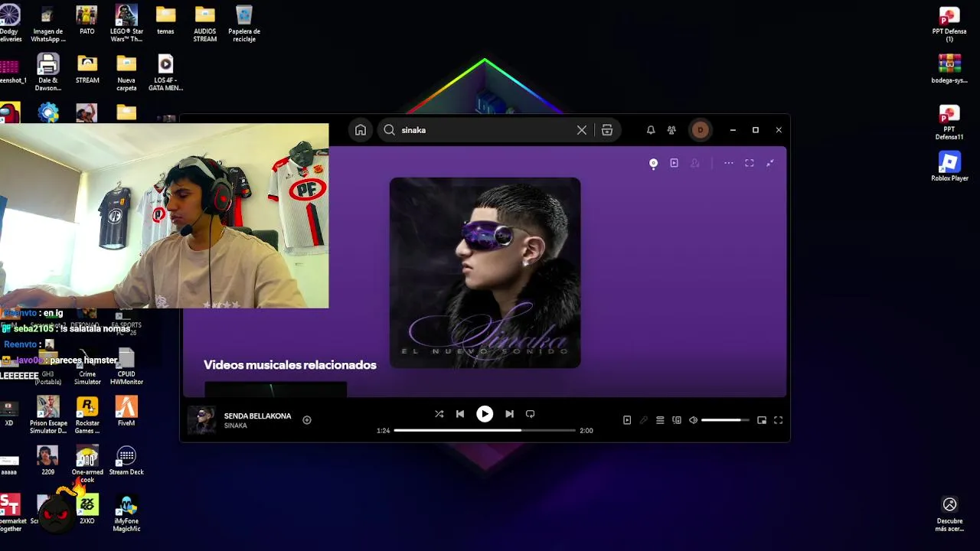Open Prison Escape Simulator desktop shortcut
The image size is (980, 551).
click(x=47, y=415)
